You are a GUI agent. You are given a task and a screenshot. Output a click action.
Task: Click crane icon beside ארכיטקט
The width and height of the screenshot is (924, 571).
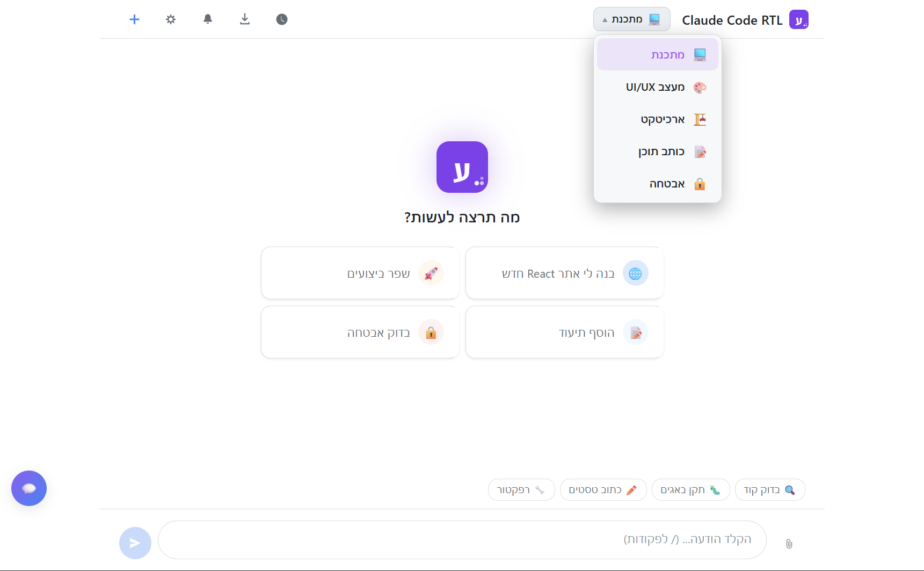point(700,119)
